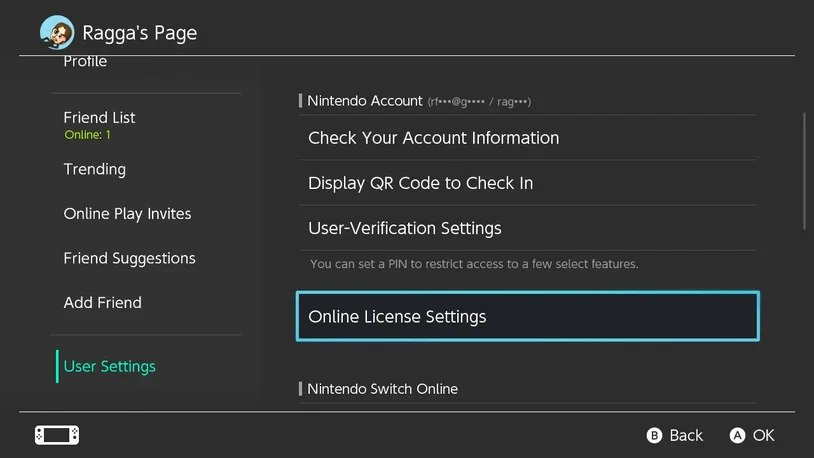Click the handheld console icon
This screenshot has height=458, width=814.
pos(57,435)
